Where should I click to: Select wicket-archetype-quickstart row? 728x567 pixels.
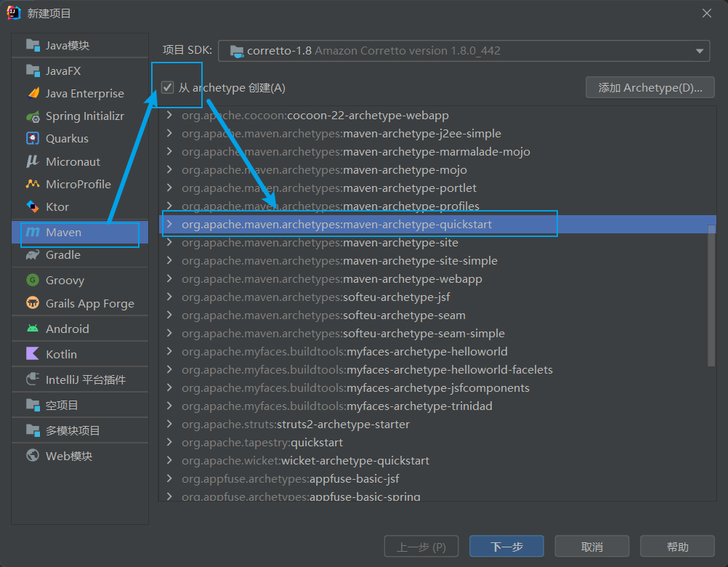437,460
